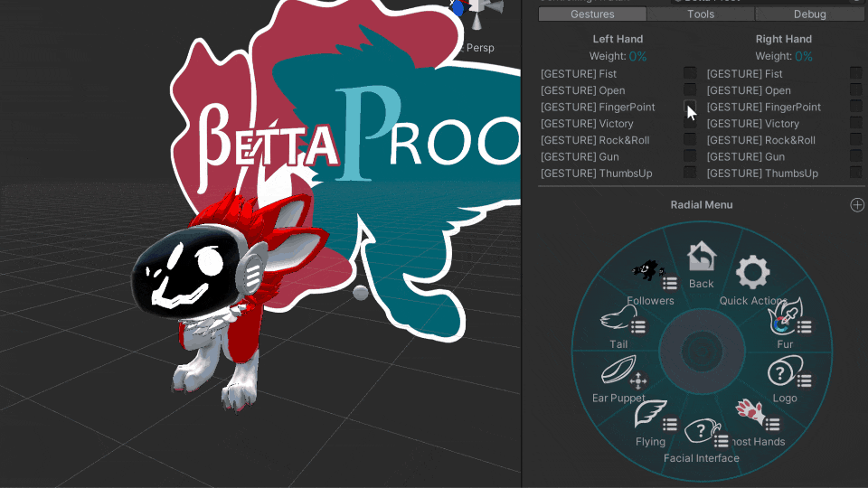Toggle Left Hand FingerPoint gesture checkbox
868x488 pixels.
[690, 107]
